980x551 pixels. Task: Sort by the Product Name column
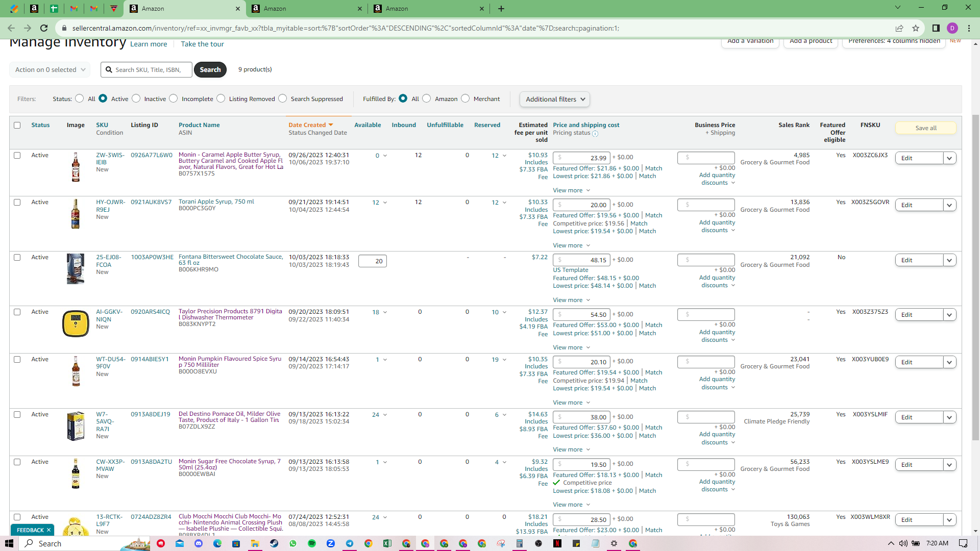click(199, 125)
